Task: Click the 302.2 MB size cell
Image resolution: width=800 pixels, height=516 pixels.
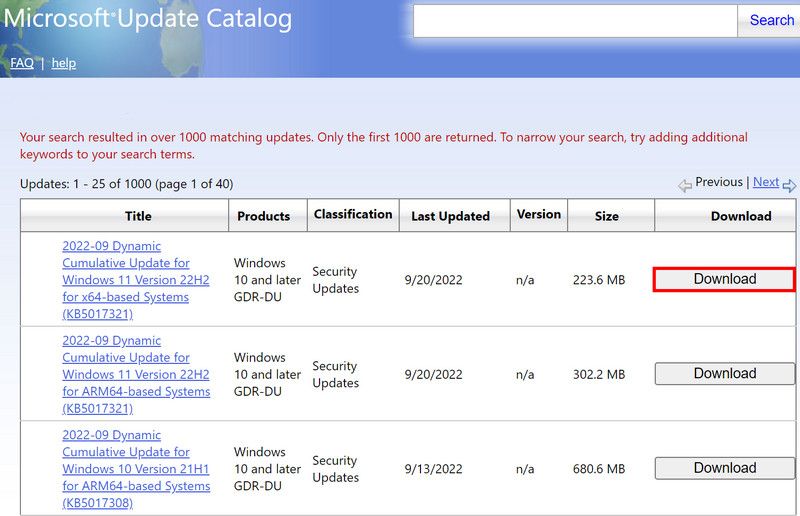Action: click(599, 374)
